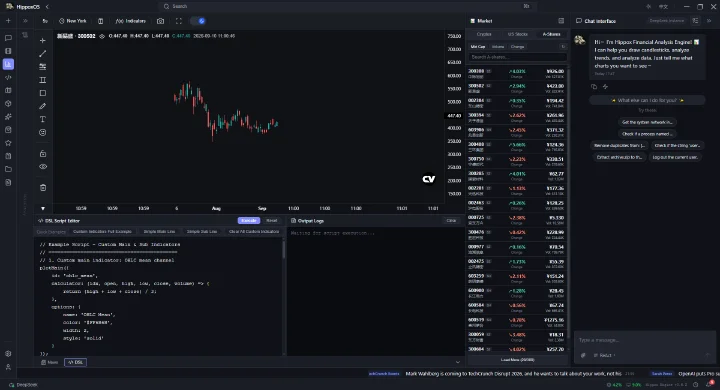The height and width of the screenshot is (390, 720).
Task: Switch to the News tab
Action: pos(50,362)
